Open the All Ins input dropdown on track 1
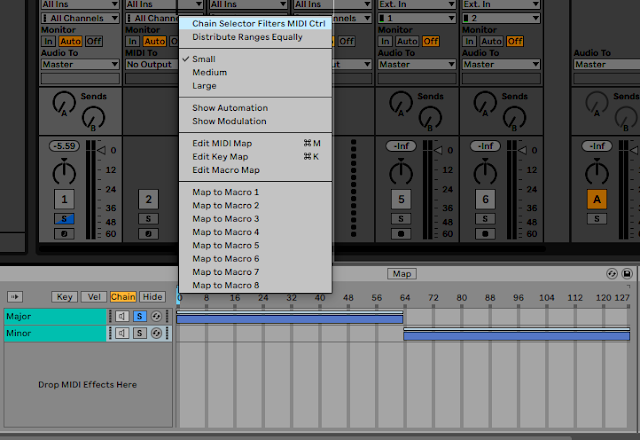Screen dimensions: 640x440 [x=80, y=4]
